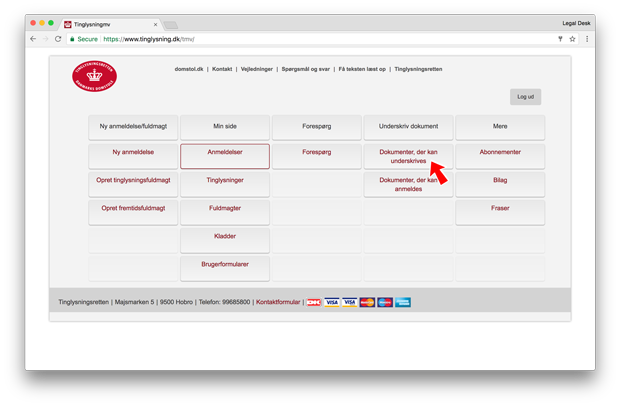This screenshot has width=620, height=406.
Task: Select Opret fremtidsfuldmagt item
Action: [133, 212]
